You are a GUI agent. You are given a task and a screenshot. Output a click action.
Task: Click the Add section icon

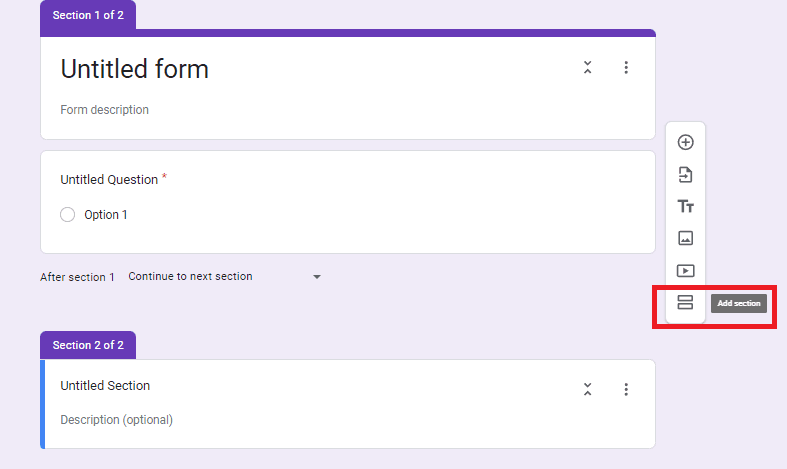pos(685,302)
